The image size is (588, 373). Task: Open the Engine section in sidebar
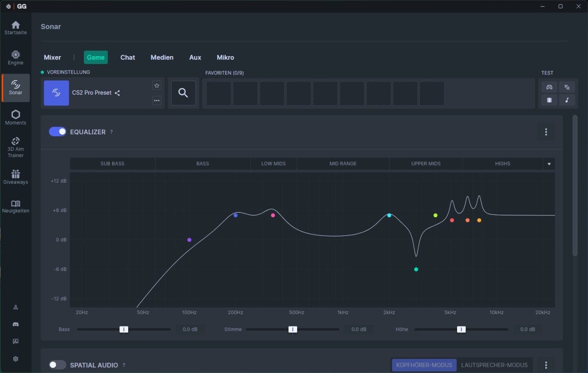click(16, 57)
